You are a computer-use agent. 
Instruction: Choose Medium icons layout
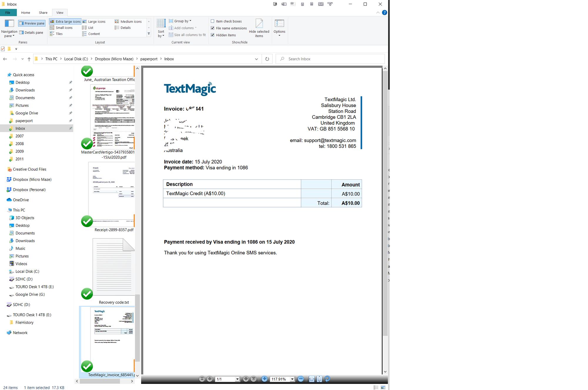(x=128, y=21)
